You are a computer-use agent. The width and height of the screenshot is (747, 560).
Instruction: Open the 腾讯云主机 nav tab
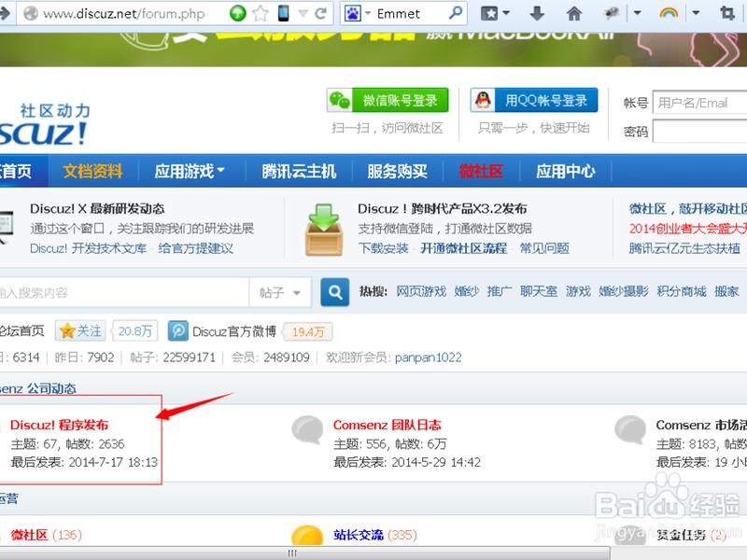pos(299,171)
